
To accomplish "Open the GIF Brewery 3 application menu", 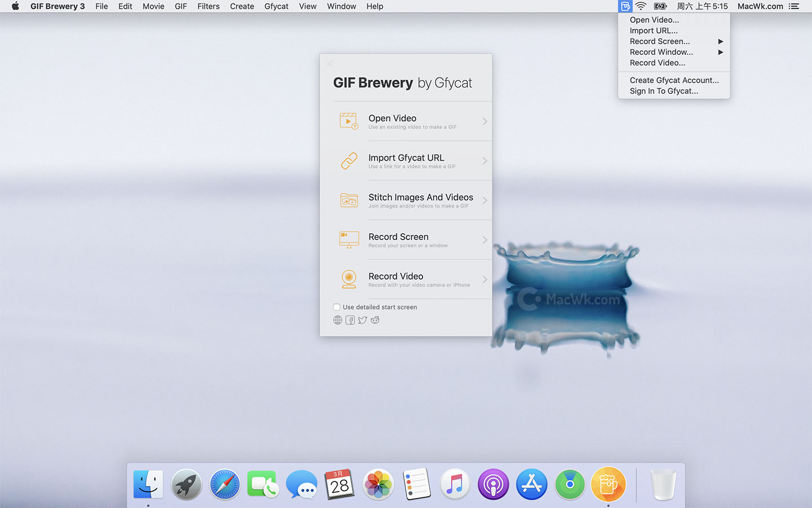I will pos(58,6).
